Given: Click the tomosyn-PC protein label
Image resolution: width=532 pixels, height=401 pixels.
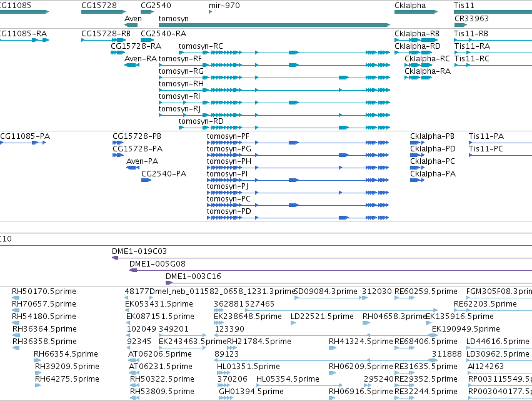Looking at the screenshot, I should pyautogui.click(x=229, y=199).
